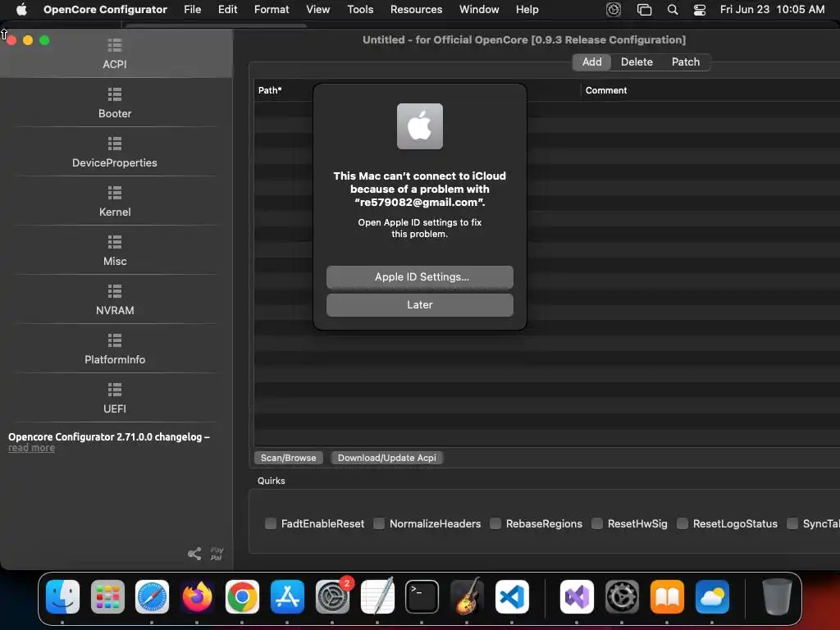Click the Path column header
This screenshot has height=630, width=840.
(270, 90)
